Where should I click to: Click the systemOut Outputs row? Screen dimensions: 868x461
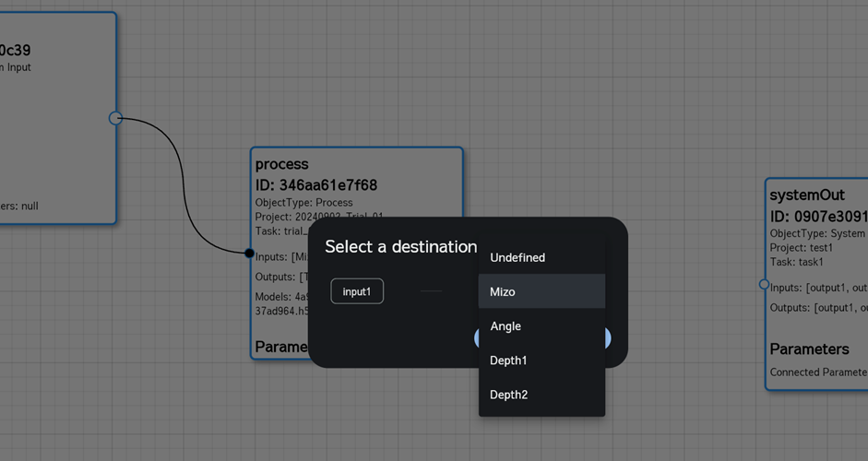(x=818, y=308)
